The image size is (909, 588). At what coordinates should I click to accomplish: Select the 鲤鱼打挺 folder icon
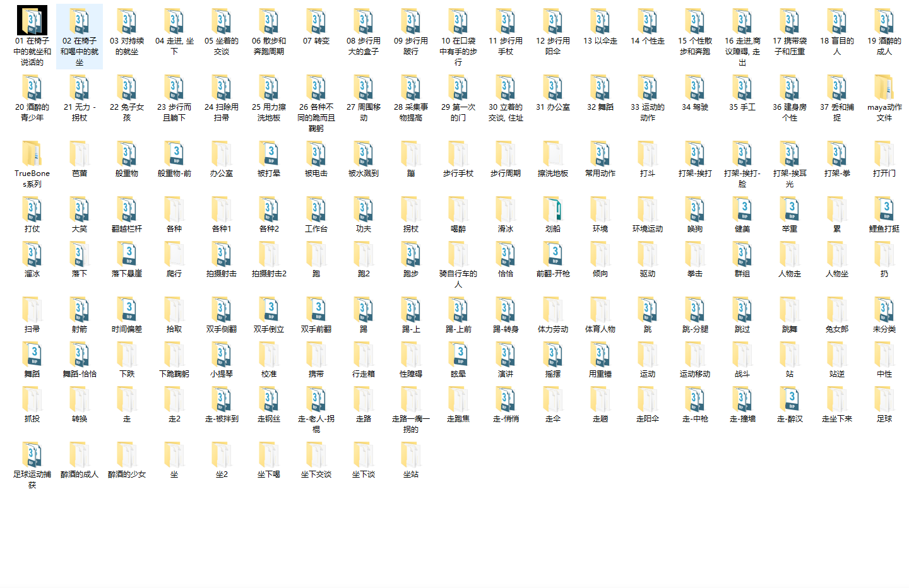pyautogui.click(x=884, y=209)
